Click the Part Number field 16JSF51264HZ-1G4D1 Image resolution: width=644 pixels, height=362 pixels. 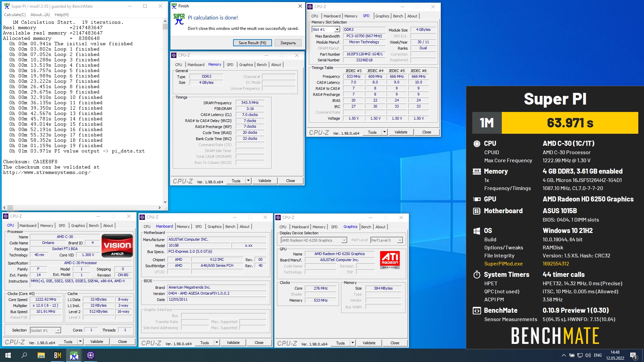point(364,54)
